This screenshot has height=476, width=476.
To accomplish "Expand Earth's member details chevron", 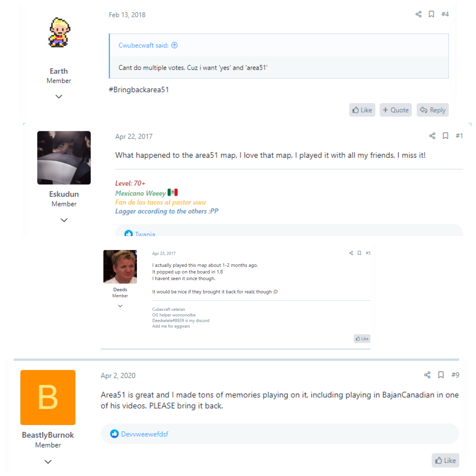I will (59, 97).
